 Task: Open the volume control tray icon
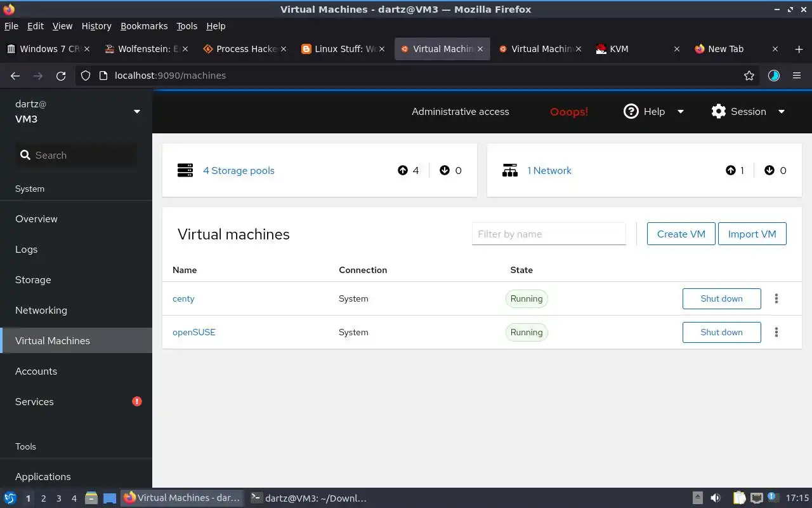(716, 498)
